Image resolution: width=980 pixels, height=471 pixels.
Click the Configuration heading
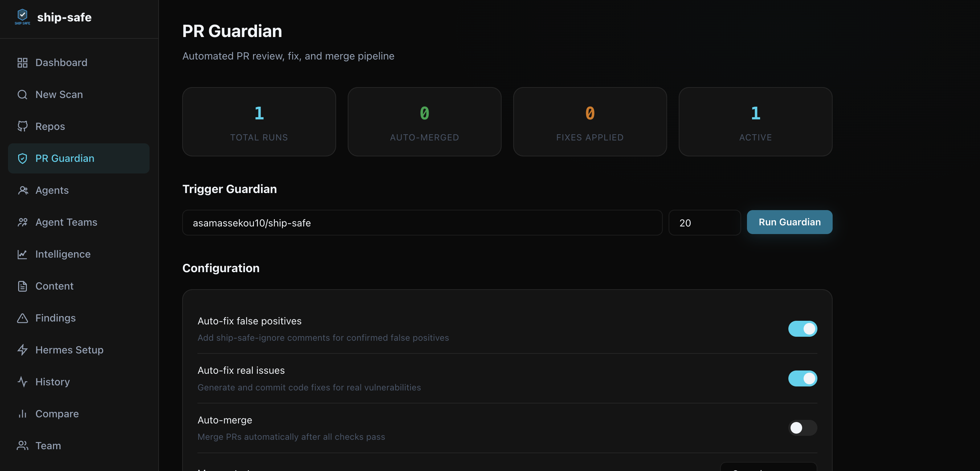pos(221,268)
